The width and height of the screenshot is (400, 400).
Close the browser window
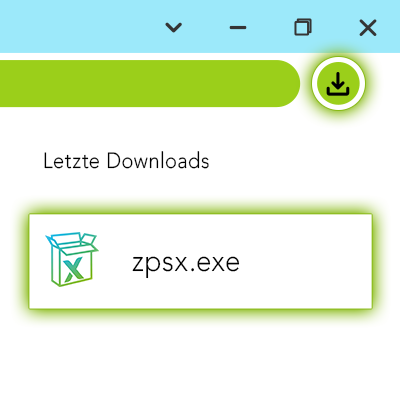[x=368, y=27]
